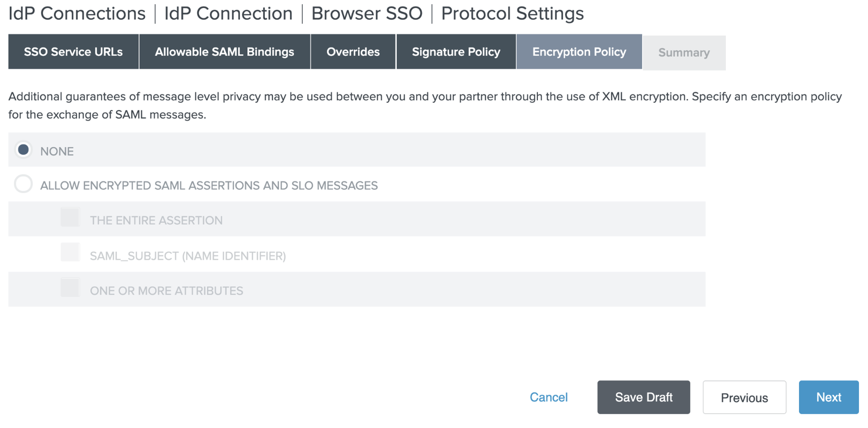Click the Protocol Settings breadcrumb heading
The image size is (868, 428).
pyautogui.click(x=512, y=13)
